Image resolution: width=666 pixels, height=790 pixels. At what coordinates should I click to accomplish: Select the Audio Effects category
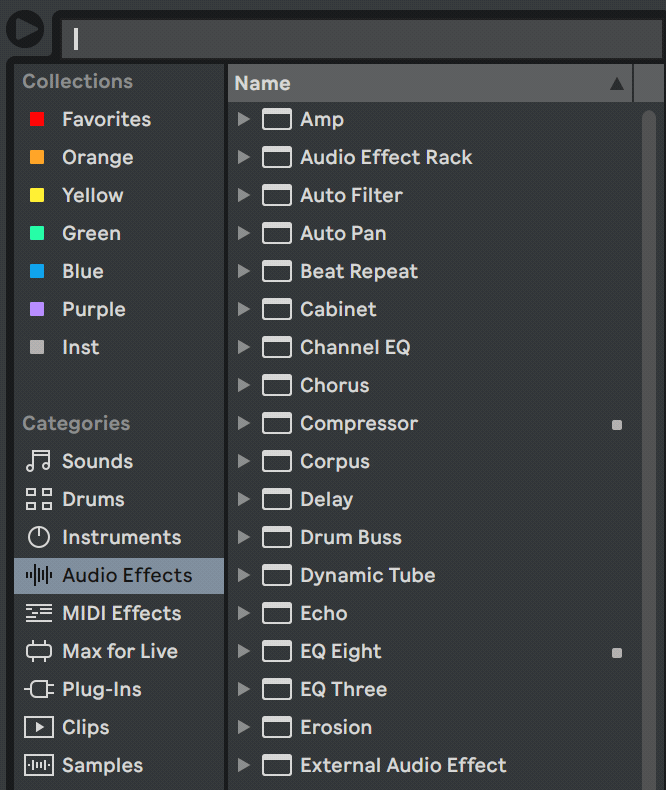pyautogui.click(x=126, y=575)
